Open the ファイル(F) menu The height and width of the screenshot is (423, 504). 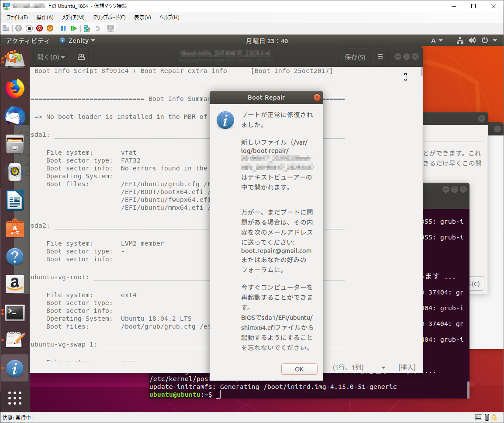pyautogui.click(x=17, y=17)
